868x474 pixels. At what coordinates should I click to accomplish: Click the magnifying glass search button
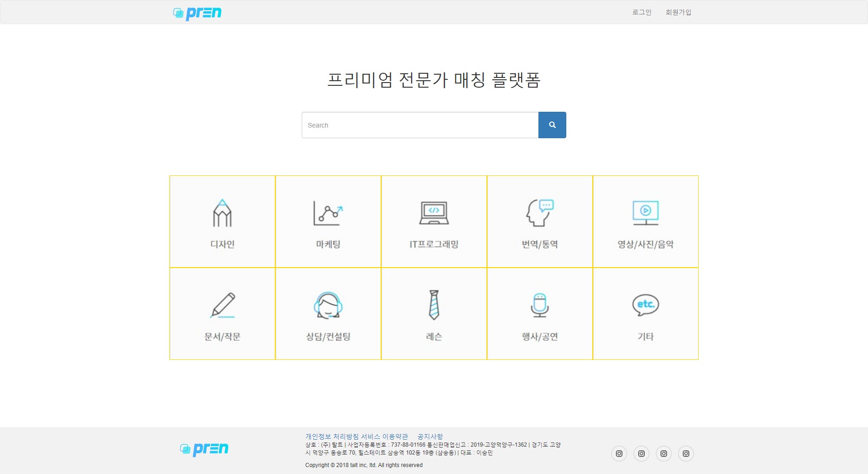(552, 124)
